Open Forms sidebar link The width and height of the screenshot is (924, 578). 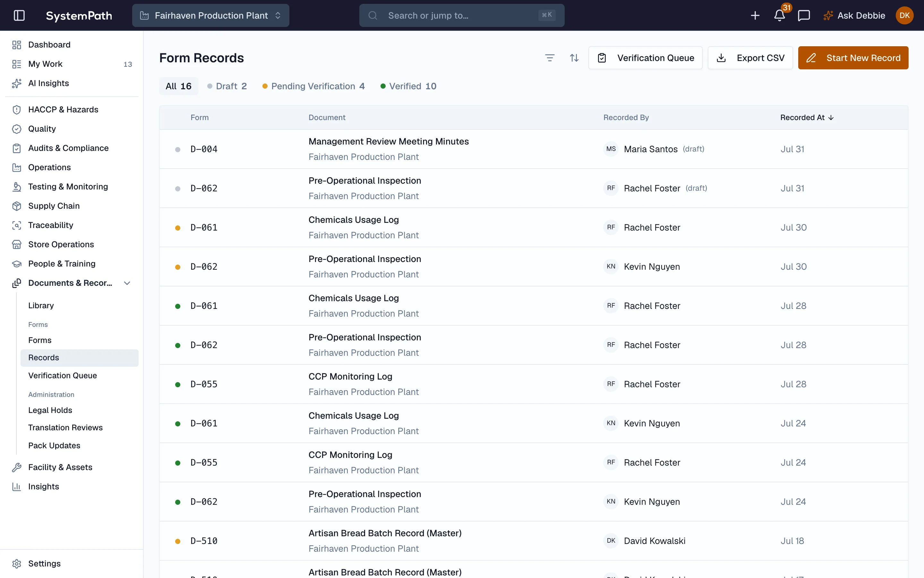[x=80, y=340]
